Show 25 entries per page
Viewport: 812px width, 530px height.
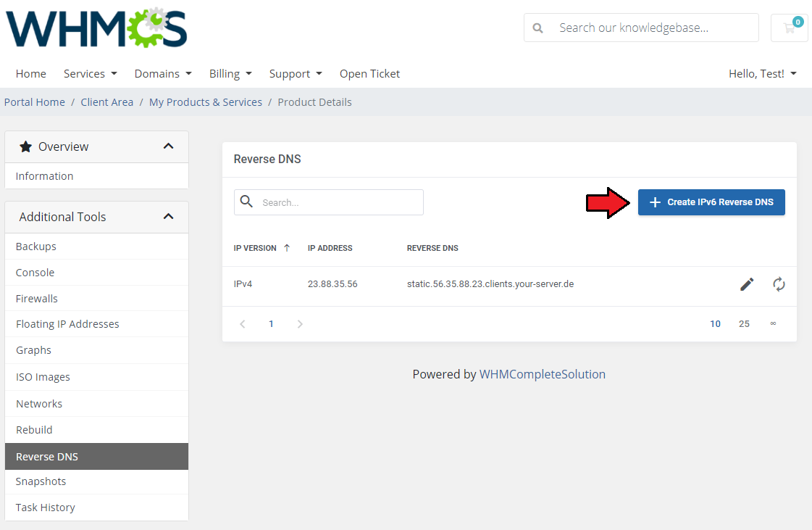point(744,323)
